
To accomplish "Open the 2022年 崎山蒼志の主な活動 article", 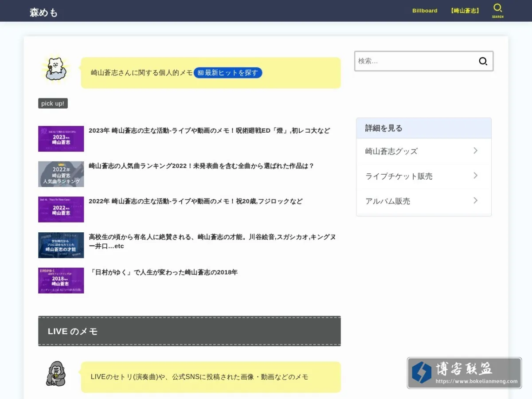I will pos(196,201).
